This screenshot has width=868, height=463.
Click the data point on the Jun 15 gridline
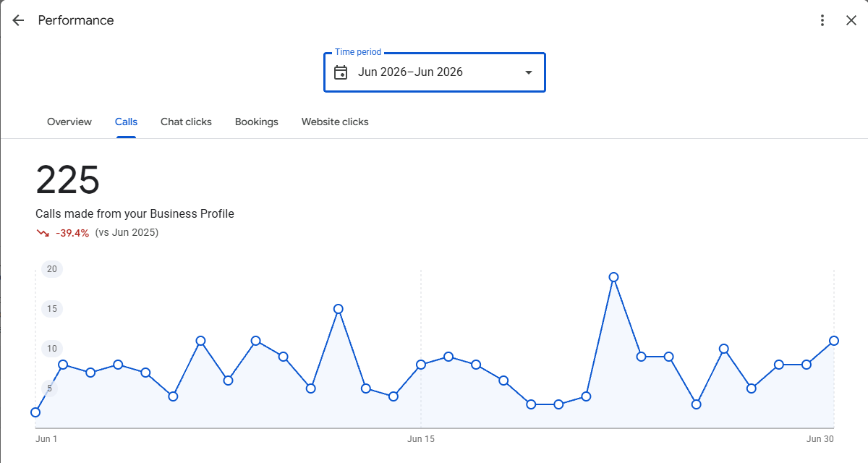tap(421, 365)
